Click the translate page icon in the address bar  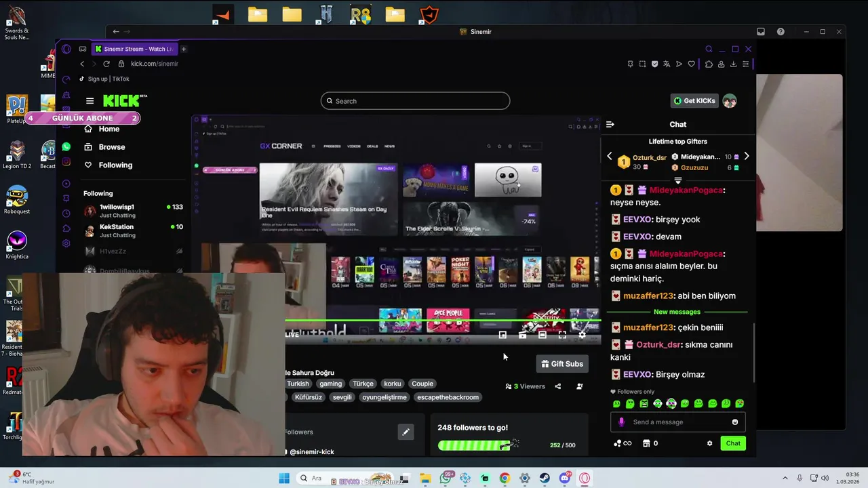tap(667, 64)
